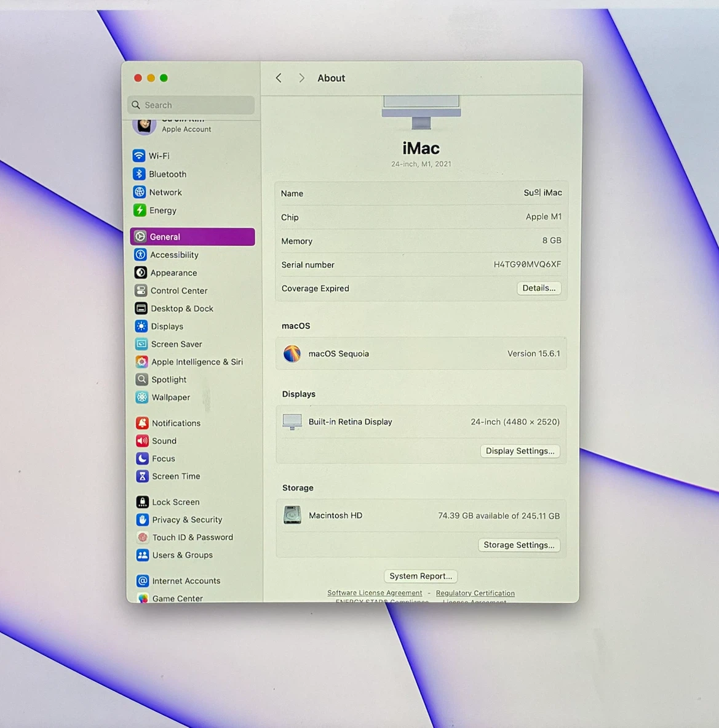Open Appearance icon in sidebar
The width and height of the screenshot is (719, 728).
[141, 273]
